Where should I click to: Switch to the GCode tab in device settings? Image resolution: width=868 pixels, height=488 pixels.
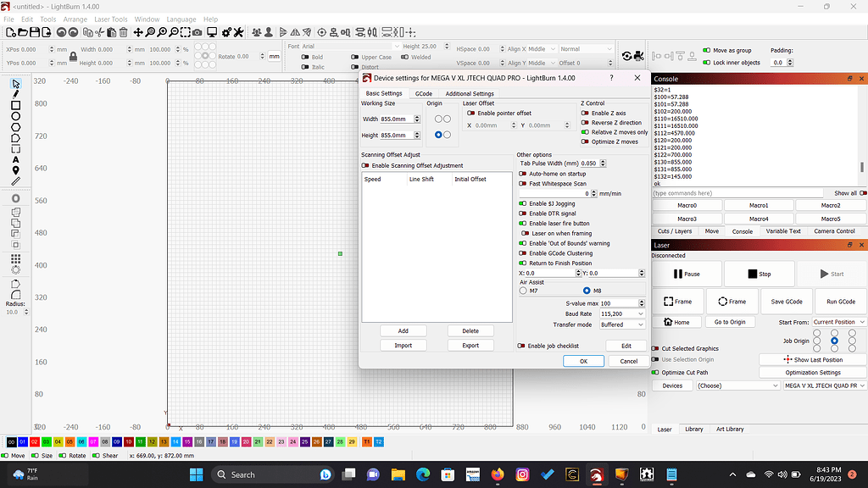pos(424,94)
